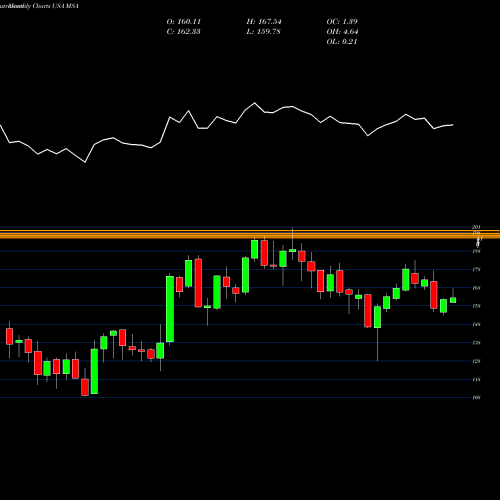Click the most recent green candle at chart end
The height and width of the screenshot is (500, 500).
(453, 300)
